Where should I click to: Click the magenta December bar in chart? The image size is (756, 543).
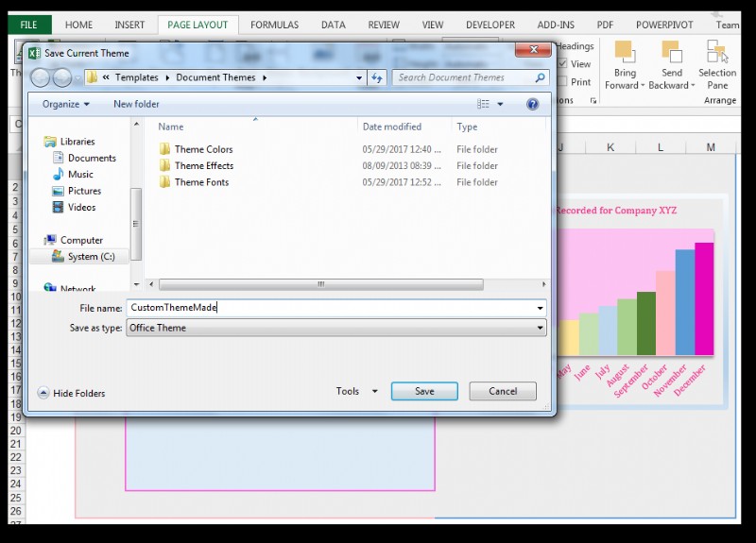point(704,298)
